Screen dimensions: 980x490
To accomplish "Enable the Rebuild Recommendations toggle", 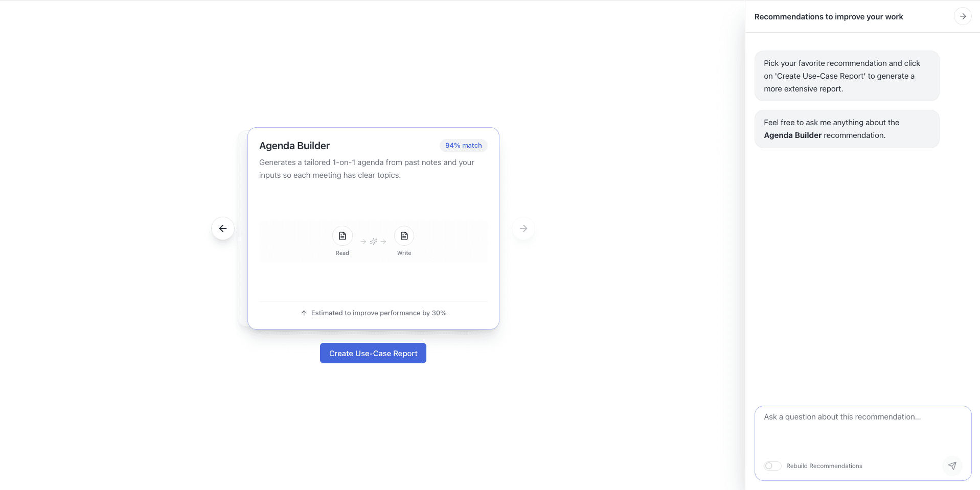I will [772, 466].
